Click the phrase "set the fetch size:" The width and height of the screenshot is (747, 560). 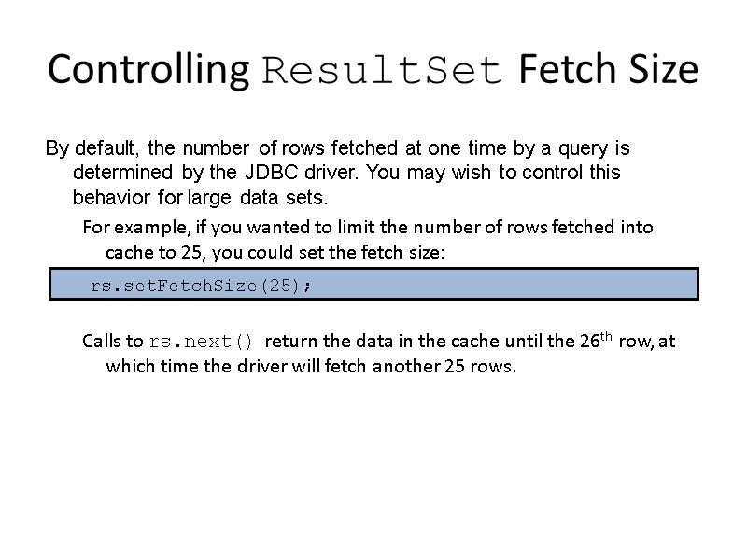[388, 252]
